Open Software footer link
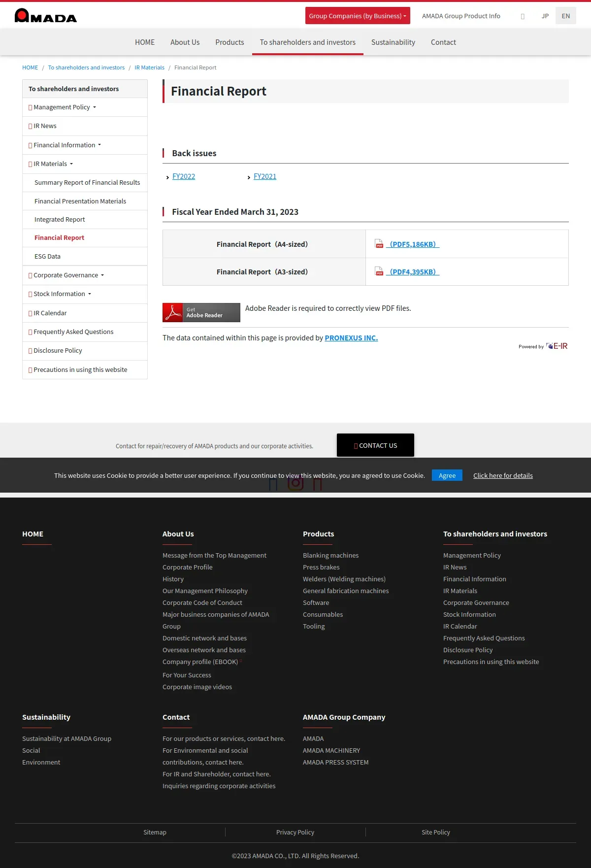Viewport: 591px width, 868px height. tap(316, 602)
